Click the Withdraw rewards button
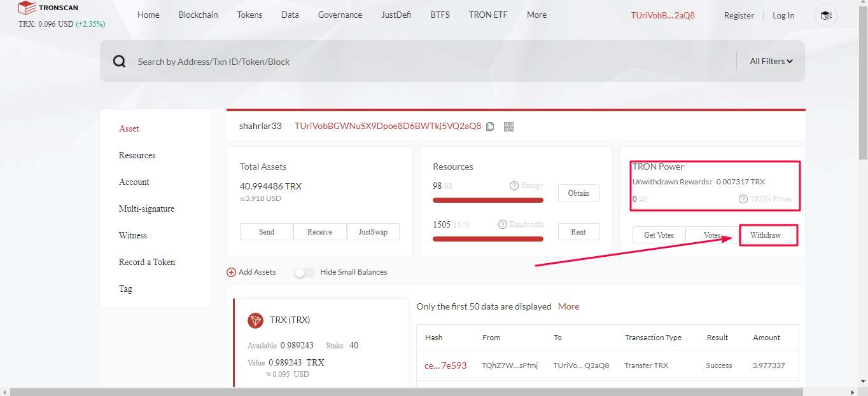This screenshot has height=396, width=868. 766,235
